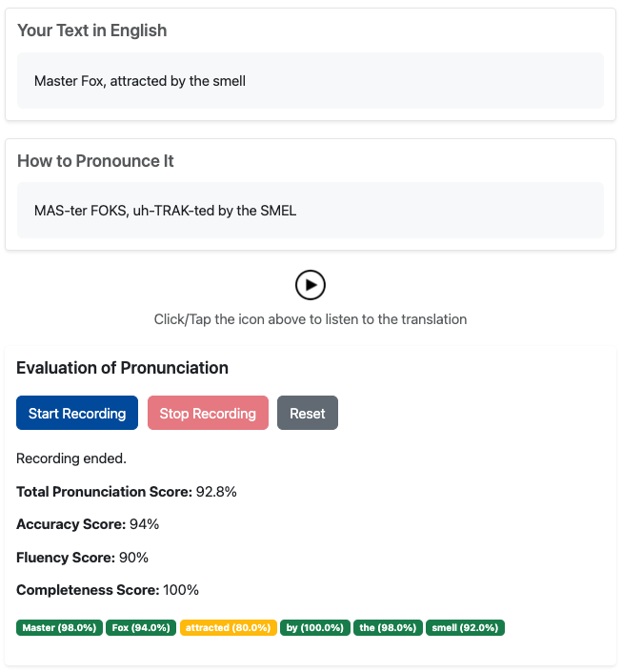
Task: Click the English text 'Master Fox, attracted by the smell'
Action: point(140,81)
